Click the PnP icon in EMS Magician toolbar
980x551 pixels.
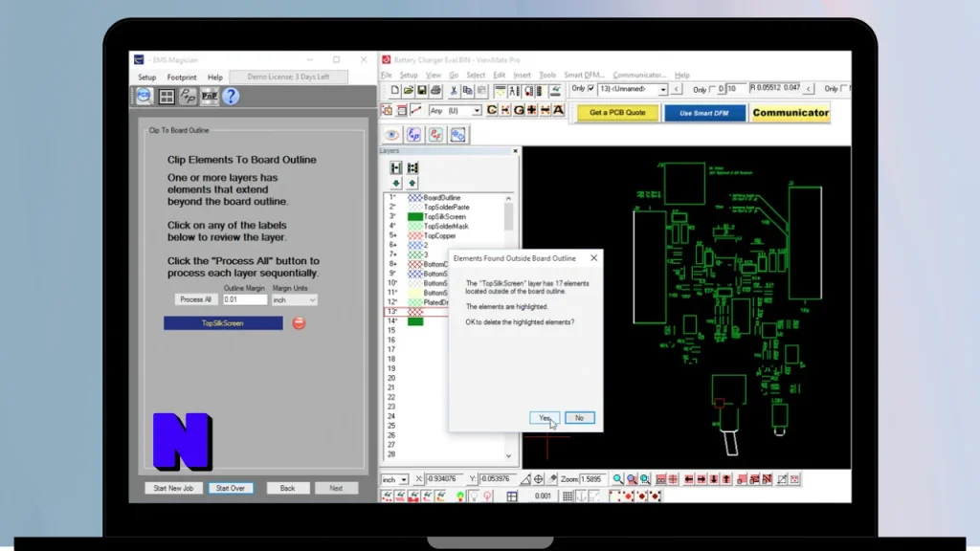click(210, 97)
